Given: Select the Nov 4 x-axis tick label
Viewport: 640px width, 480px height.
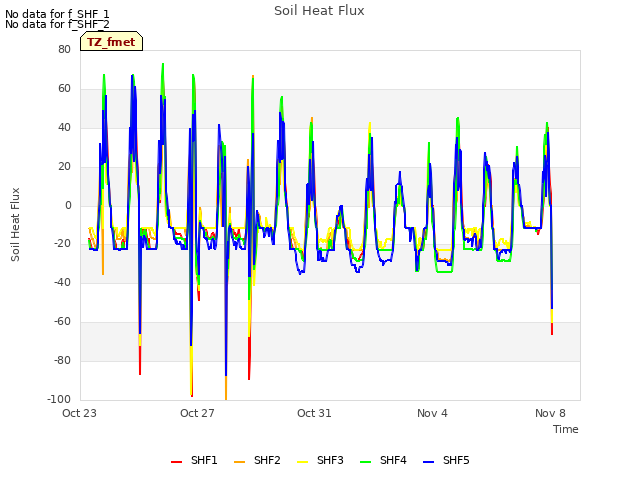Looking at the screenshot, I should [x=432, y=413].
